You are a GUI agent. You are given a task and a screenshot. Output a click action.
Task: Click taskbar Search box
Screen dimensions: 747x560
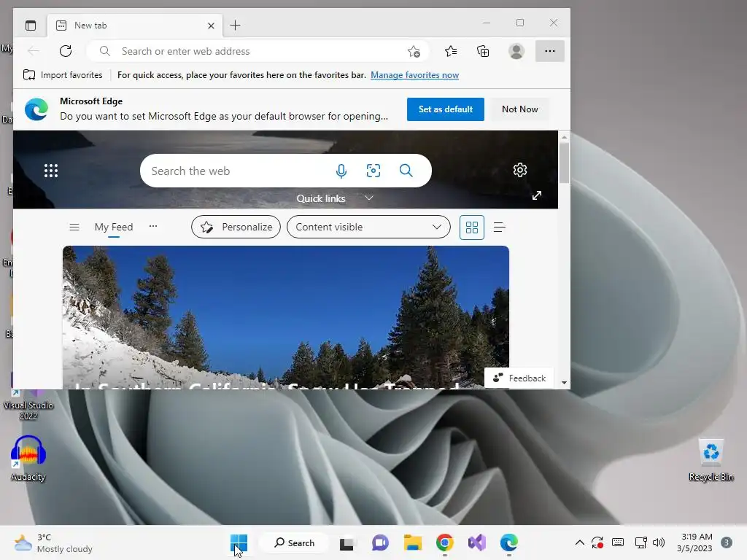294,542
